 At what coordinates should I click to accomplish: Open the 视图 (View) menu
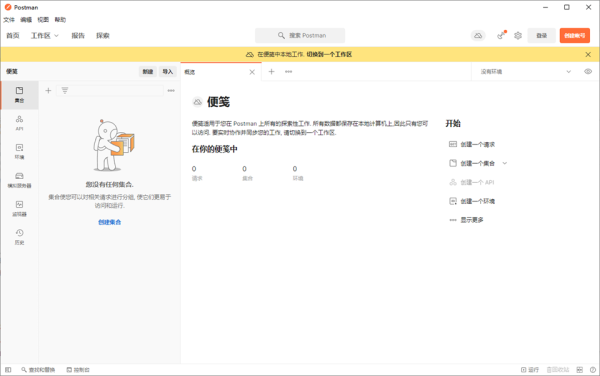(43, 20)
